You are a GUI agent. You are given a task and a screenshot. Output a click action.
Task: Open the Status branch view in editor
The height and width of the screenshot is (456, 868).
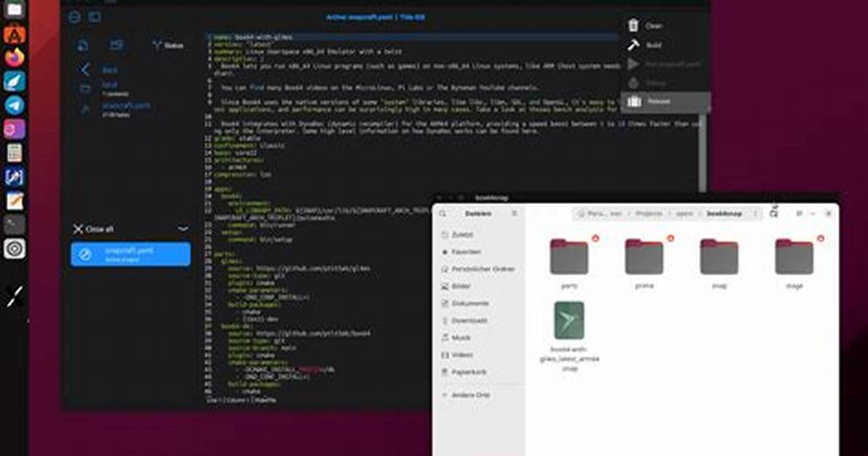click(x=168, y=46)
